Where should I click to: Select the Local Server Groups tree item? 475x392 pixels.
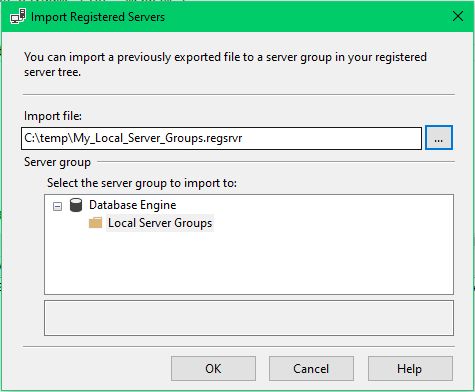[x=160, y=223]
